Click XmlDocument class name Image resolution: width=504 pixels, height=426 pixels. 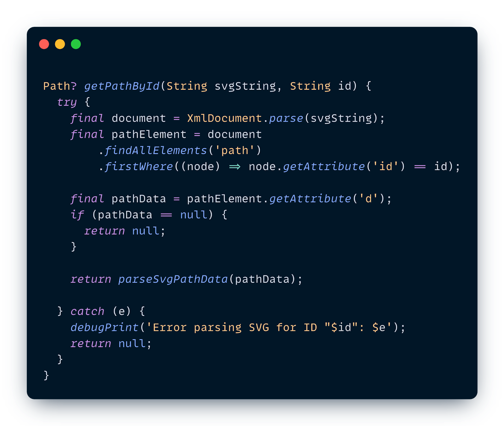tap(224, 118)
